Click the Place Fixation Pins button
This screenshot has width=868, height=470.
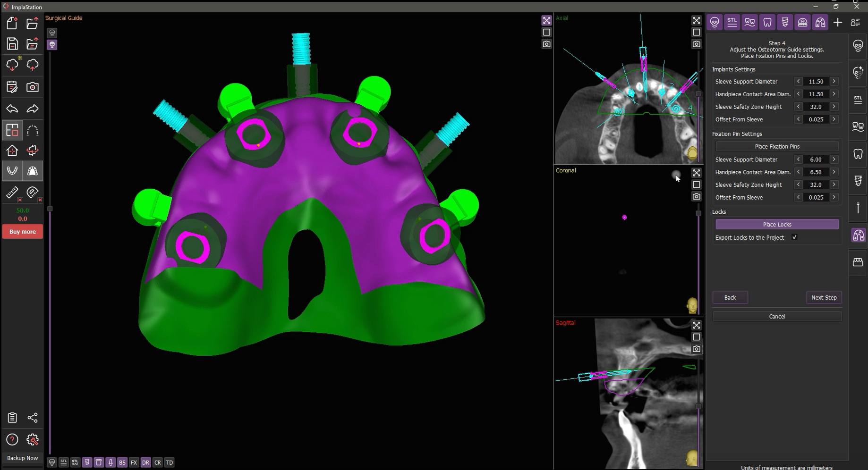pyautogui.click(x=777, y=146)
